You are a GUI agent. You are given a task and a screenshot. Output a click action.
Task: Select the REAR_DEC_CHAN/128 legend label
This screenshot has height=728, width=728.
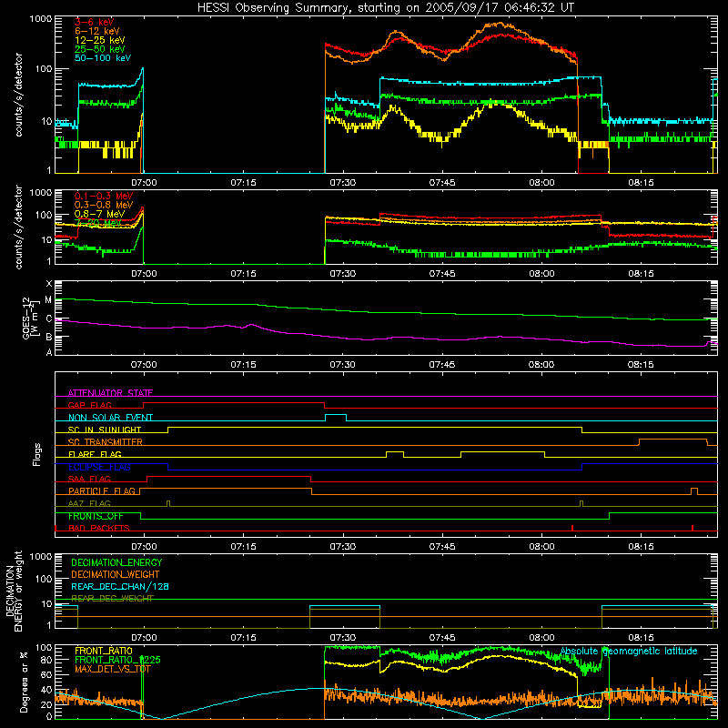[120, 586]
